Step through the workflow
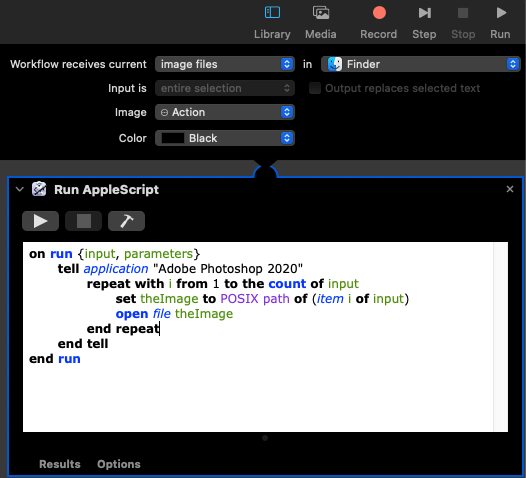This screenshot has height=478, width=526. (424, 22)
